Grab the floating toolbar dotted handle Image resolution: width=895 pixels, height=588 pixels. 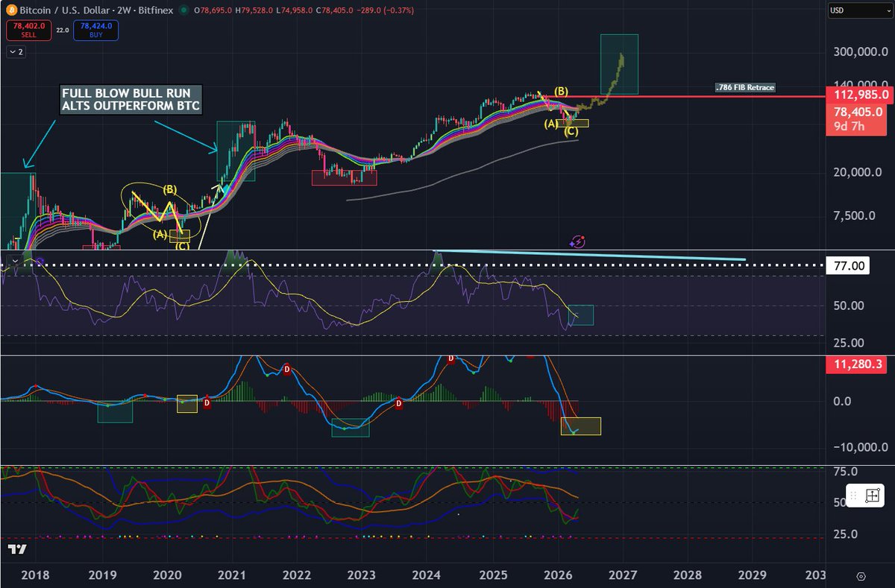coord(854,496)
